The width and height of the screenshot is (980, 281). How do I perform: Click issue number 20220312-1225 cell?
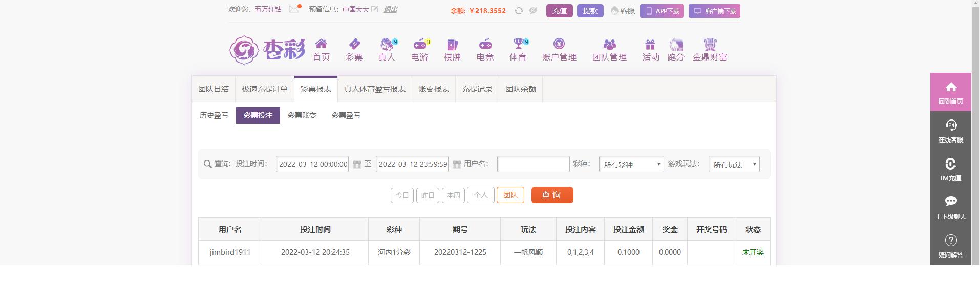(x=460, y=252)
